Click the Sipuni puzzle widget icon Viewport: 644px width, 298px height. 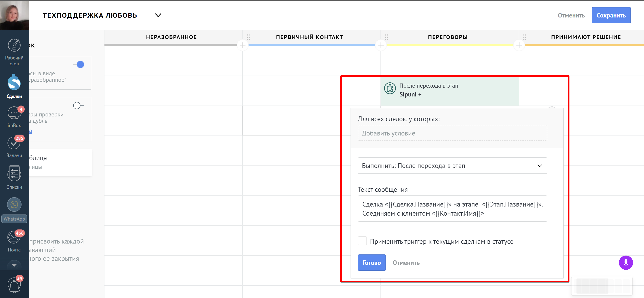tap(390, 88)
